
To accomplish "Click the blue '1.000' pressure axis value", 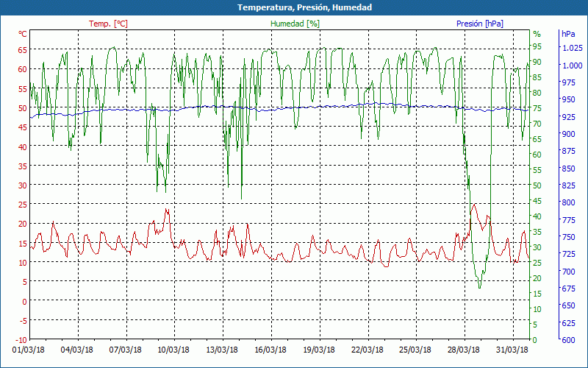I will pyautogui.click(x=573, y=66).
